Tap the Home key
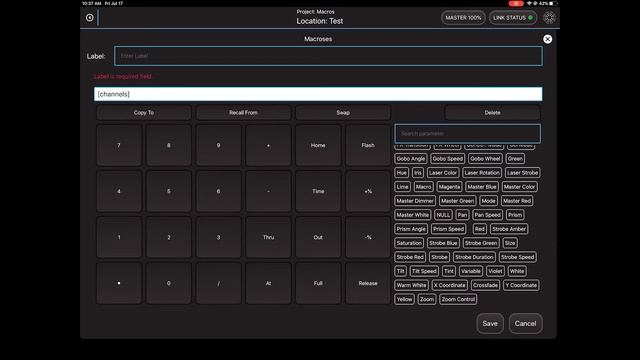This screenshot has height=360, width=640. point(318,145)
